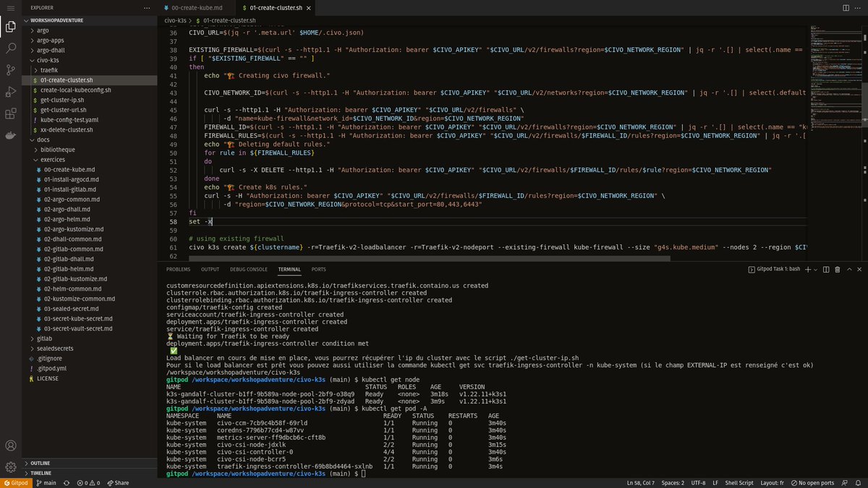868x488 pixels.
Task: Open the Manage gear menu
Action: click(10, 467)
